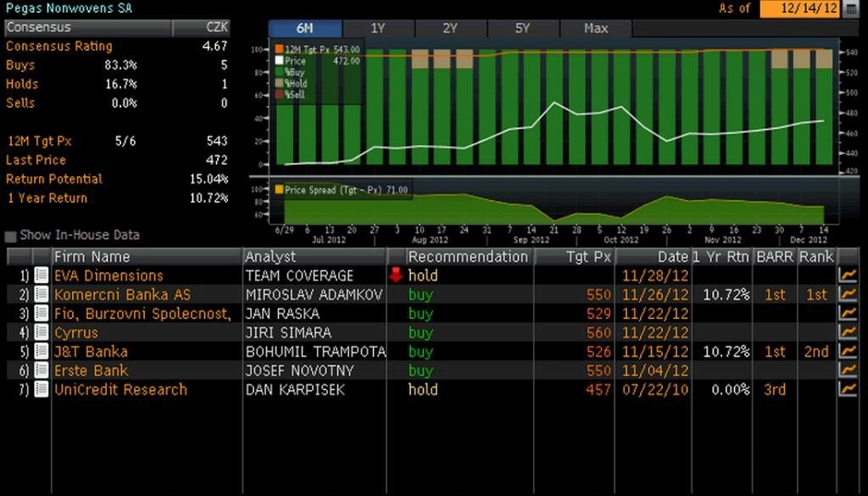Click the 12M Tgt Px label in consensus panel
Screen dimensions: 868x496
pyautogui.click(x=40, y=141)
